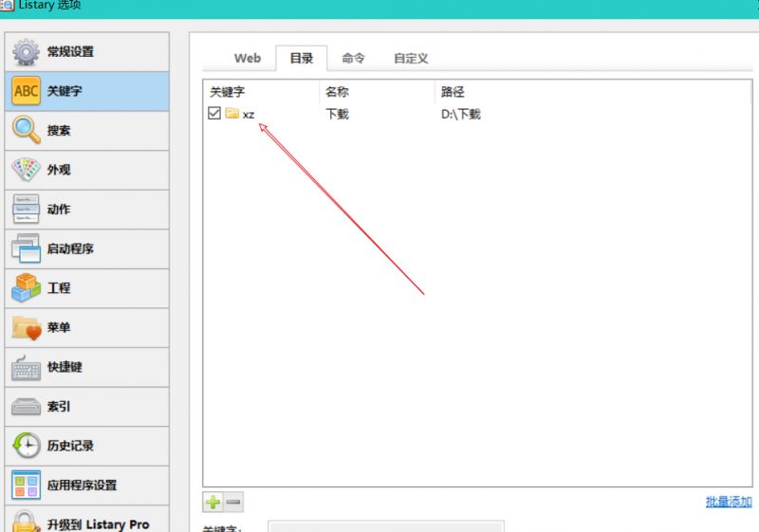
Task: Select the xz keyword text
Action: click(249, 115)
